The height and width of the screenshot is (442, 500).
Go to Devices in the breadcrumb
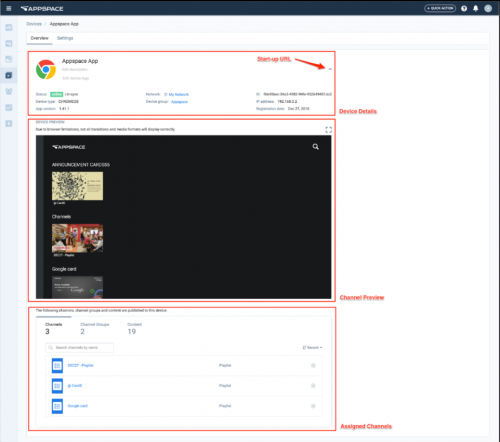coord(34,24)
